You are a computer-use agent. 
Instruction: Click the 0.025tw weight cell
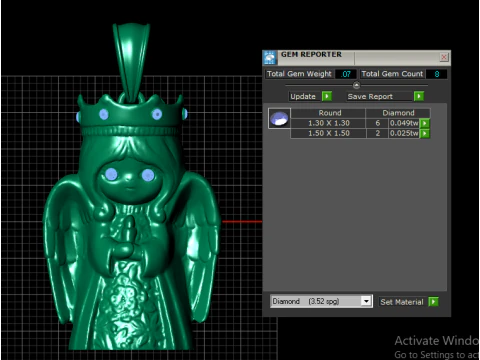tap(404, 133)
